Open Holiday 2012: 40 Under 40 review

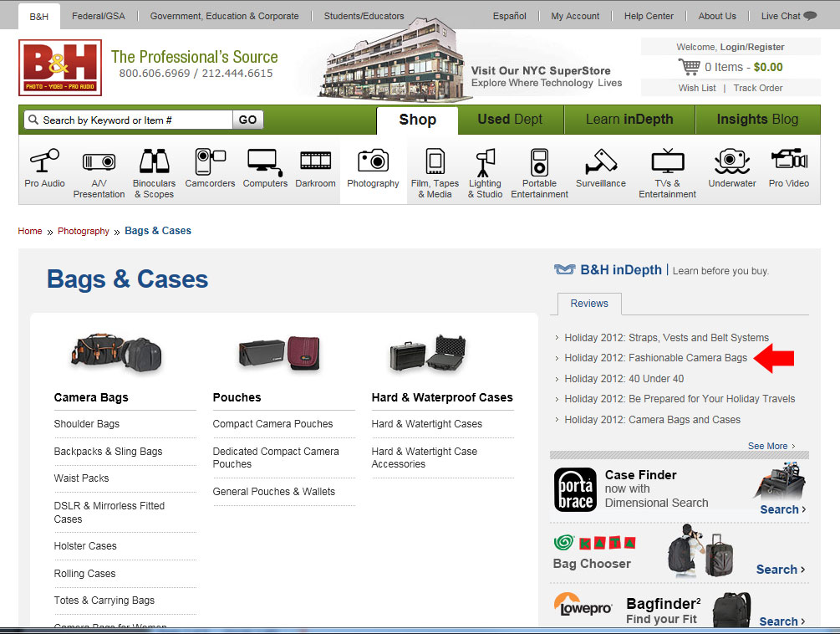pyautogui.click(x=624, y=379)
